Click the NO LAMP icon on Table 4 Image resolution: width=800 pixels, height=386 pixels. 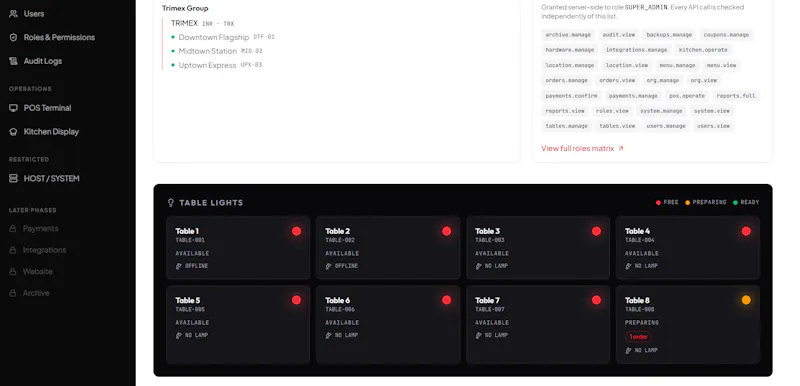(629, 266)
